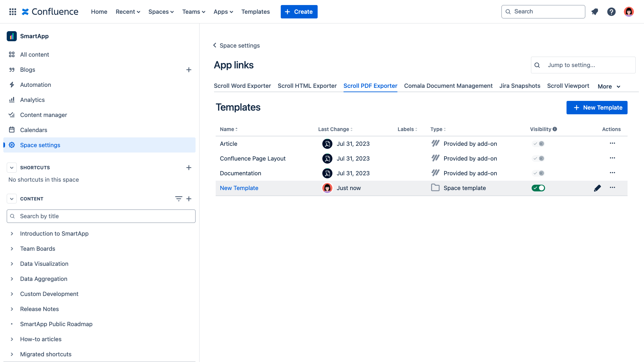Image resolution: width=644 pixels, height=362 pixels.
Task: Click the Space settings gear icon in sidebar
Action: (12, 144)
